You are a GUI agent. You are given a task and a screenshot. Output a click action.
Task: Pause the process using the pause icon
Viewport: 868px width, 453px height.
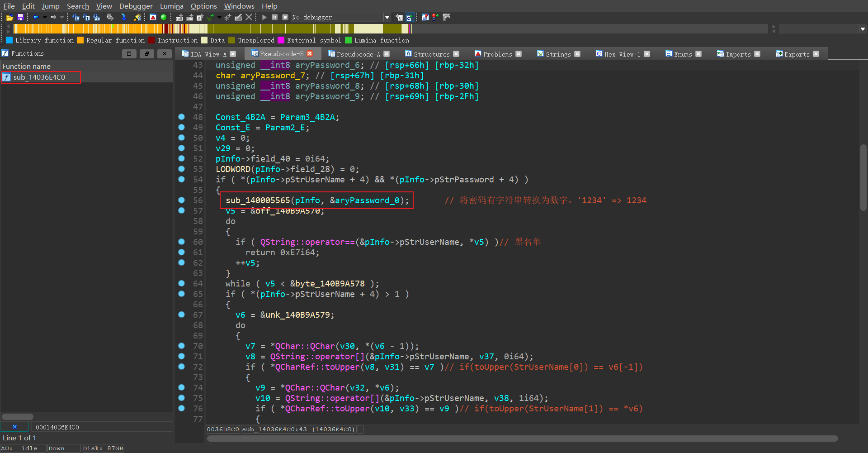(x=275, y=17)
